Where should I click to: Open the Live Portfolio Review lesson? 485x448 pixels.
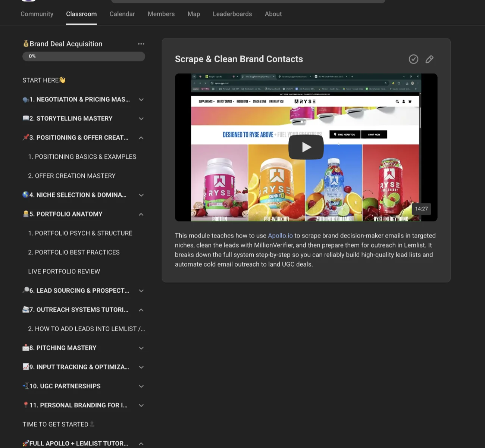point(64,271)
